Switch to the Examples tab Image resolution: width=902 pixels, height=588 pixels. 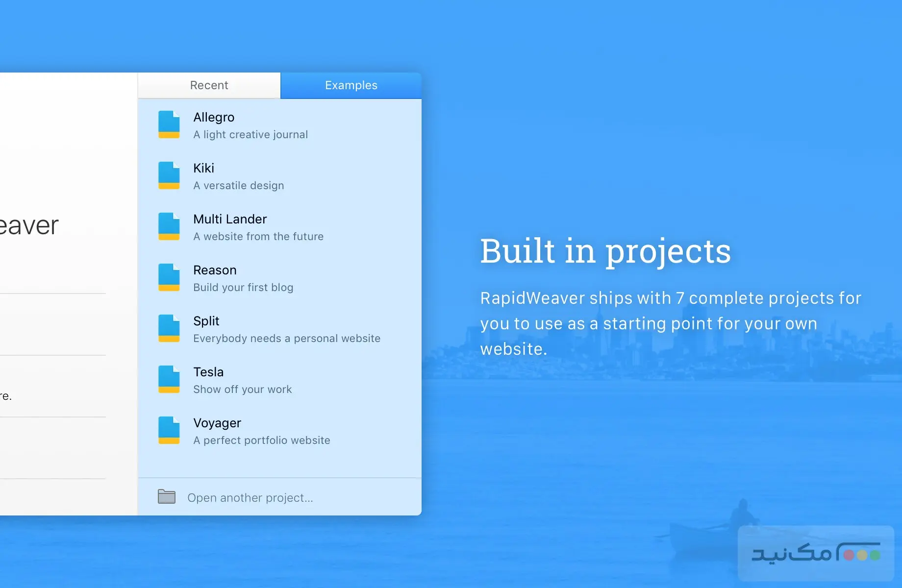(x=351, y=85)
